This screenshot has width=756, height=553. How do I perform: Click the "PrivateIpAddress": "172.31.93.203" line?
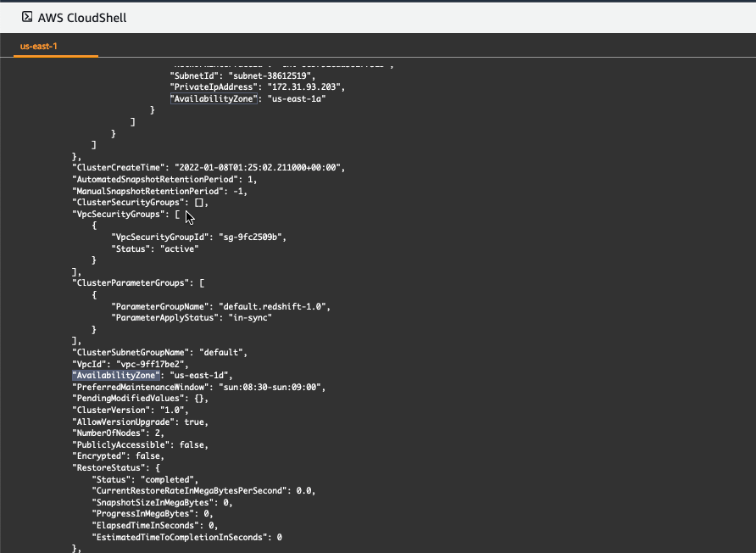tap(258, 87)
